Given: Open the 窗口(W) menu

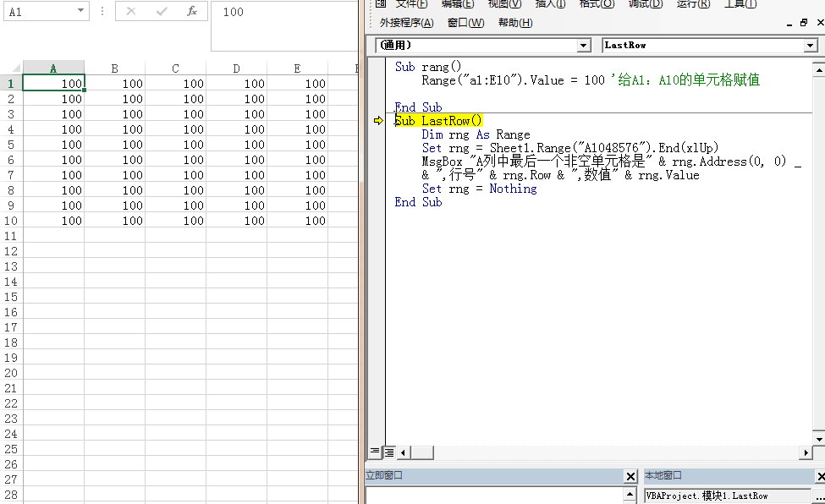Looking at the screenshot, I should (x=465, y=23).
